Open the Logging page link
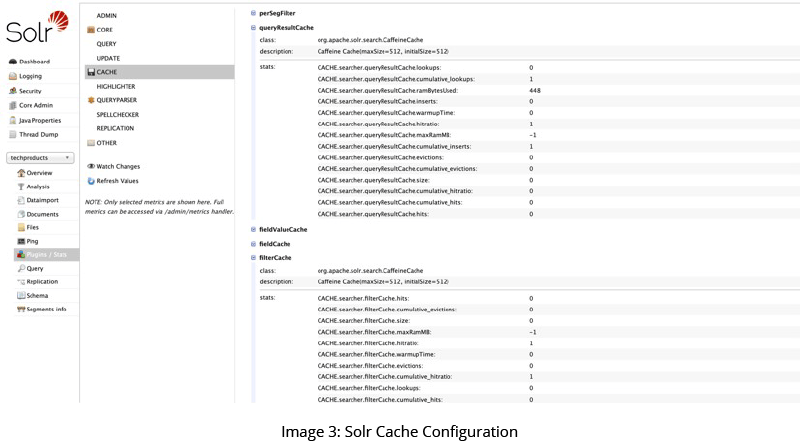The image size is (800, 441). pos(31,76)
